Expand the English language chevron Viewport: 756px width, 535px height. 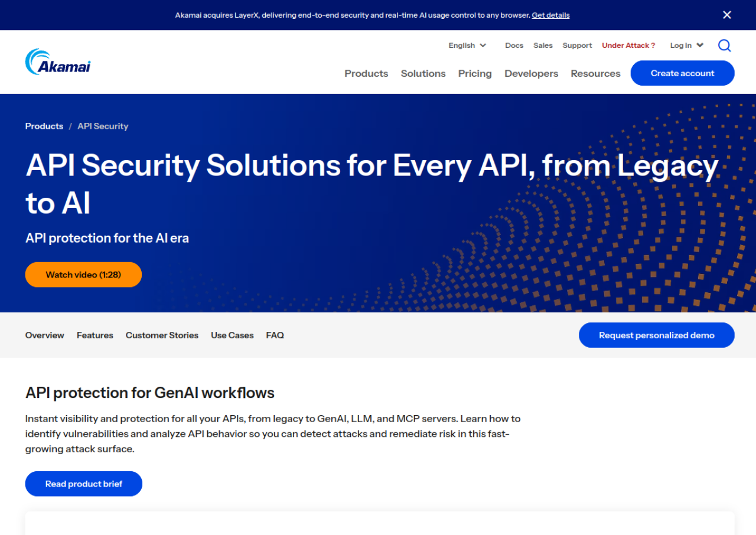[483, 45]
